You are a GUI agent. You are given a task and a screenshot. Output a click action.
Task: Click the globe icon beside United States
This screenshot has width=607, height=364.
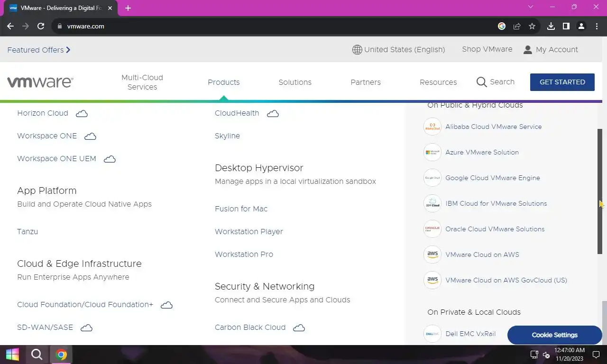coord(357,50)
